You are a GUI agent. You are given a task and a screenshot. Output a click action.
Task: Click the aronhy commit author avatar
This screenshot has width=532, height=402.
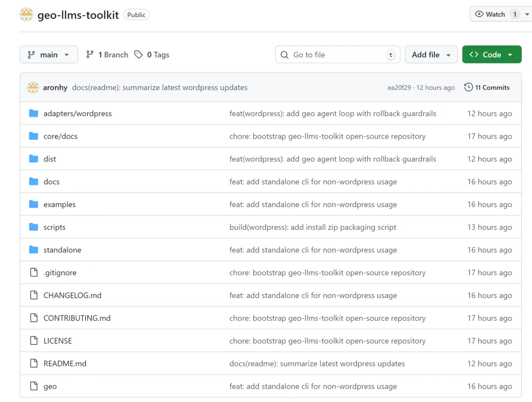coord(33,88)
